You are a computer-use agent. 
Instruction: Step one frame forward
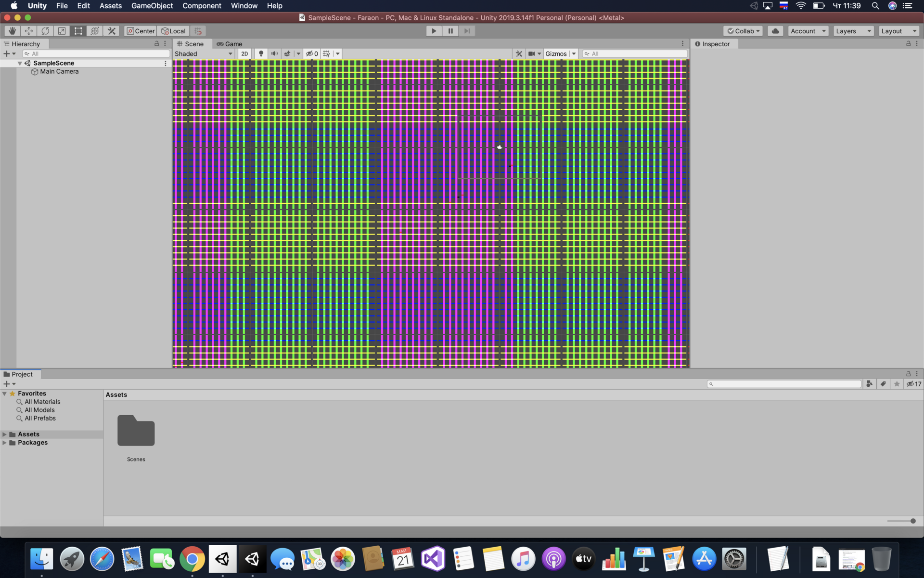click(467, 31)
